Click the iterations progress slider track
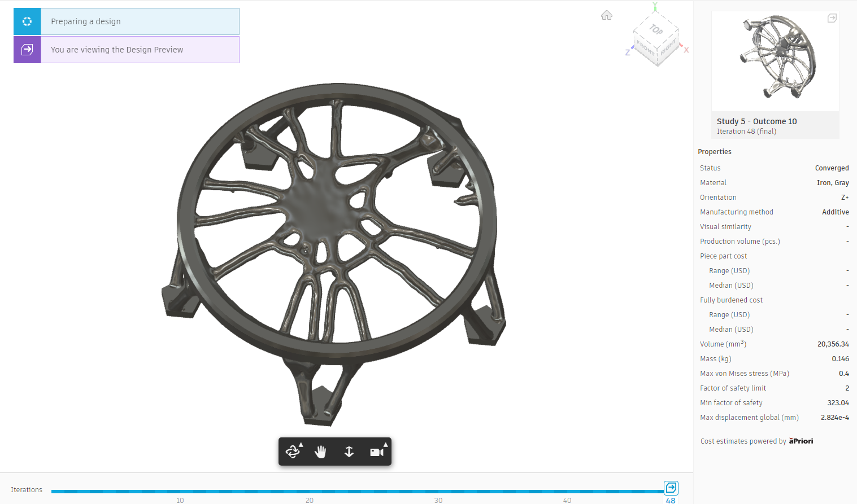This screenshot has width=857, height=504. [x=358, y=492]
